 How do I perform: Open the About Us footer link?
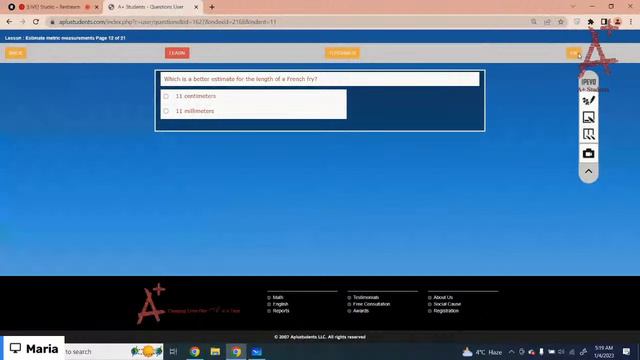click(x=443, y=298)
